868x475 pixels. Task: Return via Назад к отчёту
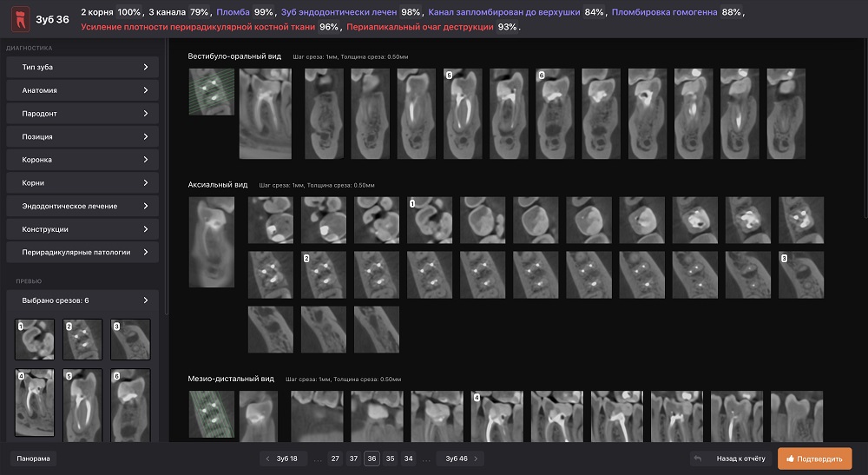pyautogui.click(x=740, y=459)
